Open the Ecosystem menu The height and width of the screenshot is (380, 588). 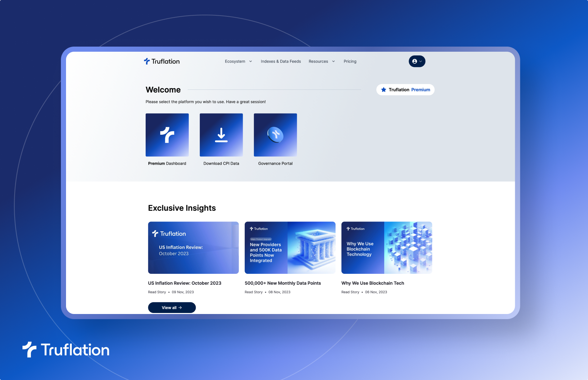tap(235, 62)
